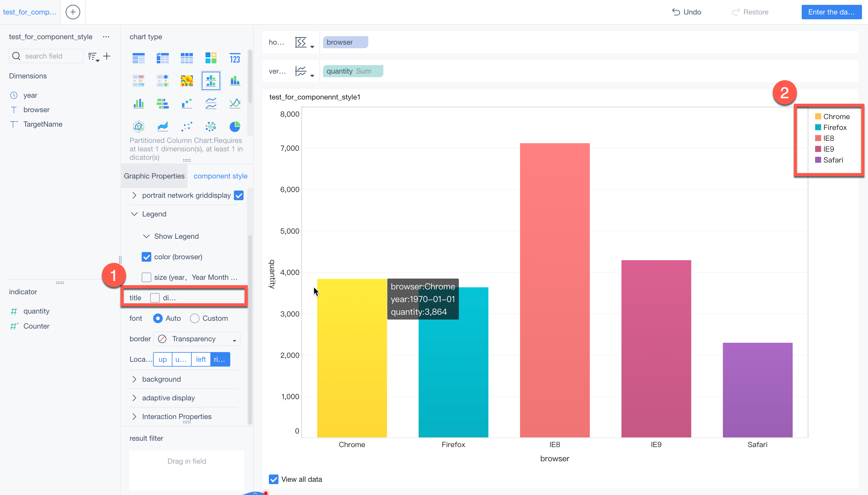Viewport: 868px width, 495px height.
Task: Collapse the Show Legend subsection
Action: point(146,236)
